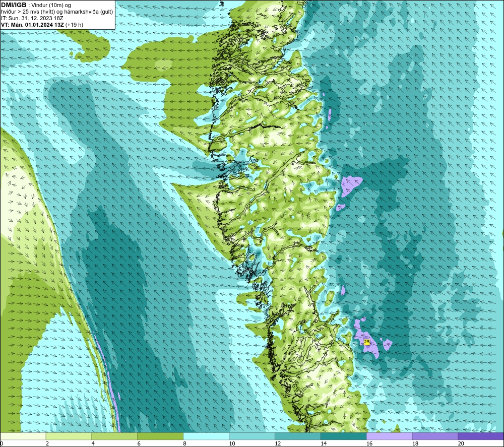Viewport: 504px width, 447px height.
Task: Select the palest 0–2 m/s color swatch
Action: click(23, 436)
